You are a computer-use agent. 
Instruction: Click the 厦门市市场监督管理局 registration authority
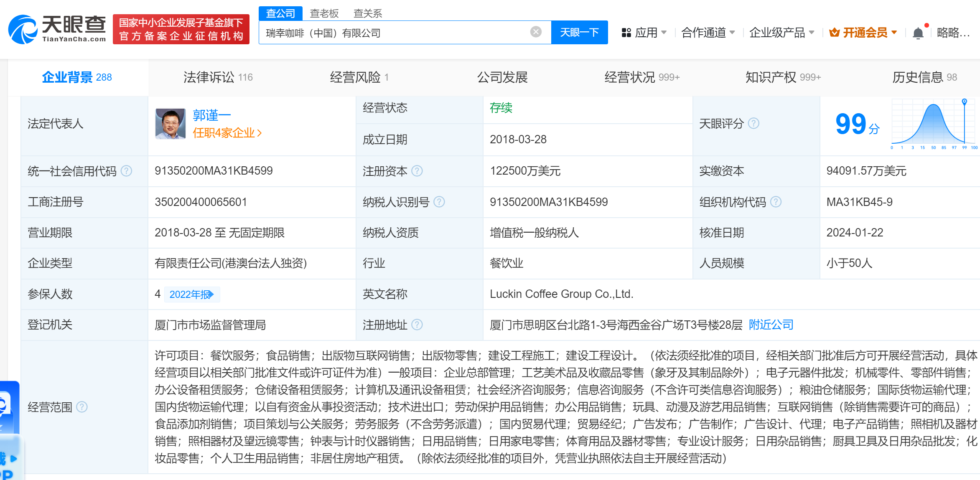pyautogui.click(x=210, y=325)
